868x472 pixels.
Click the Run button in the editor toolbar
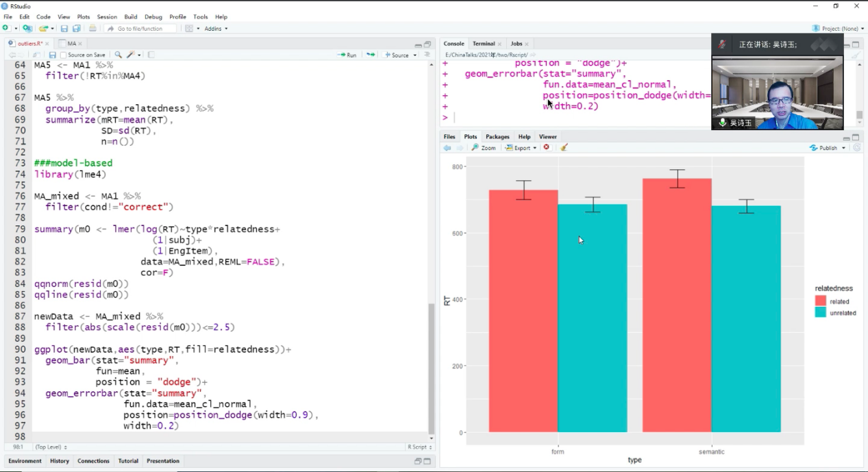pos(347,55)
